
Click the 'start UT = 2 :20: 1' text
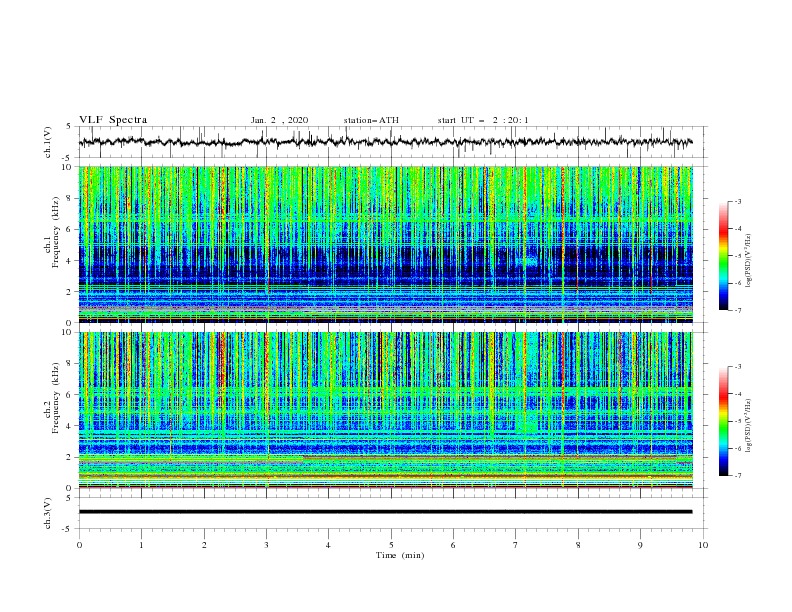click(483, 120)
